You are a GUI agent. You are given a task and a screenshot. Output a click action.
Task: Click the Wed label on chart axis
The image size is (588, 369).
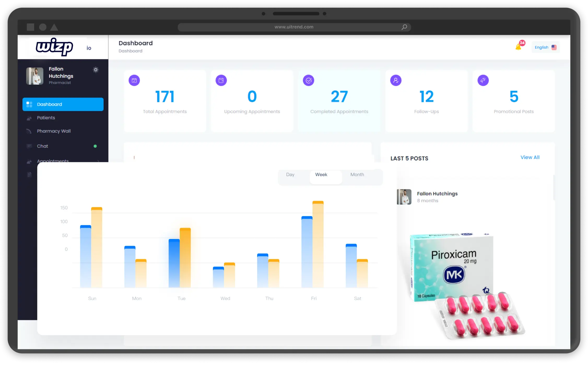(x=225, y=298)
